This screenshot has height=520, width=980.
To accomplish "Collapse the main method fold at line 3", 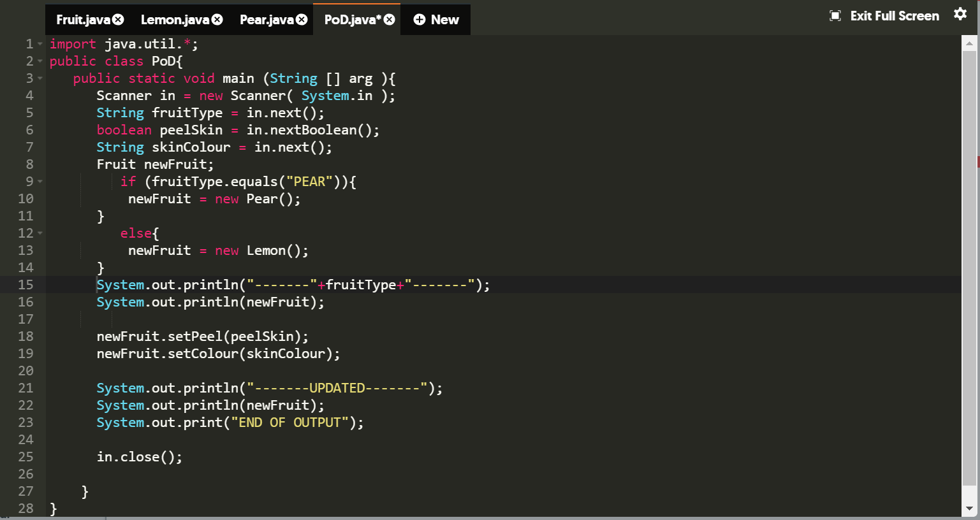I will [40, 78].
